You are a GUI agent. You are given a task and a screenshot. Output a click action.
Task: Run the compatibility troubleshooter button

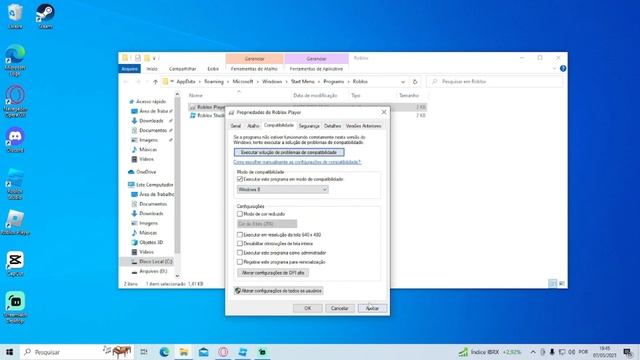(x=289, y=152)
